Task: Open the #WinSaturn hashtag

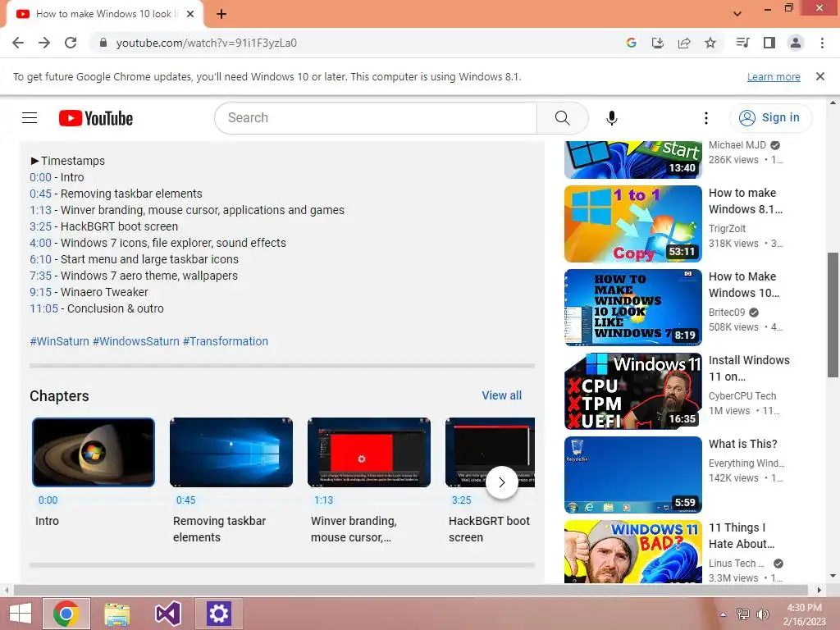Action: coord(59,341)
